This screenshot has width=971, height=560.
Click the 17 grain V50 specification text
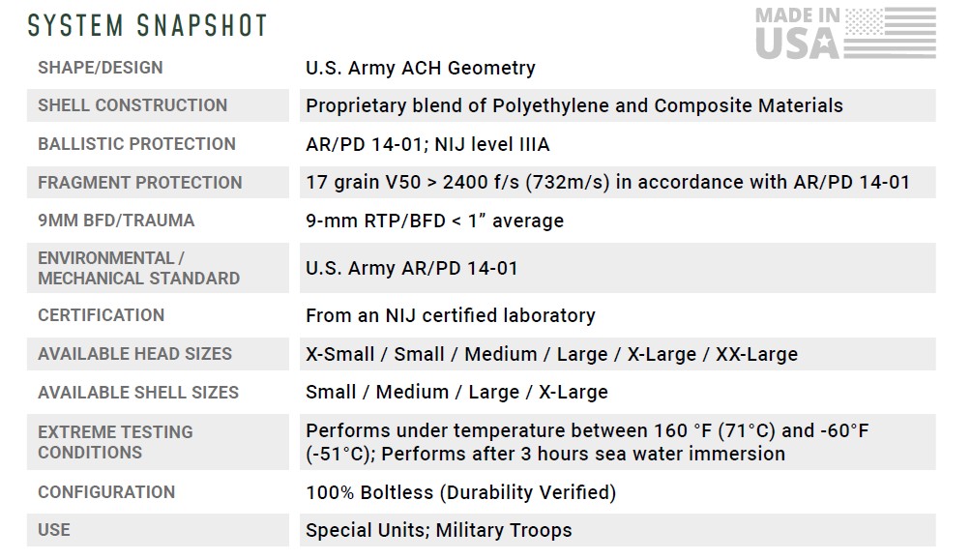[x=607, y=182]
